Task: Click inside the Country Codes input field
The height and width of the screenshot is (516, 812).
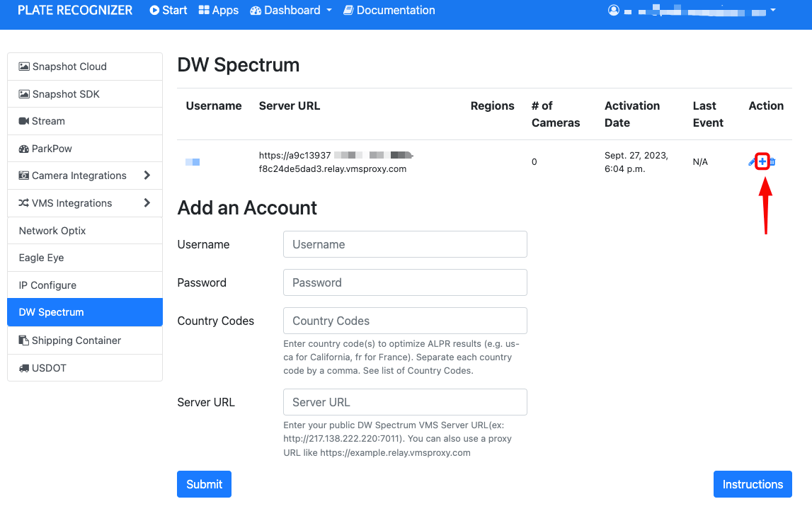Action: pyautogui.click(x=404, y=321)
